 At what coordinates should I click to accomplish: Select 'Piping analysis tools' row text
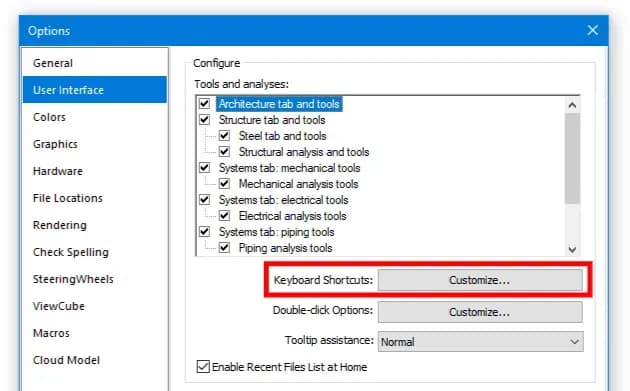point(285,248)
